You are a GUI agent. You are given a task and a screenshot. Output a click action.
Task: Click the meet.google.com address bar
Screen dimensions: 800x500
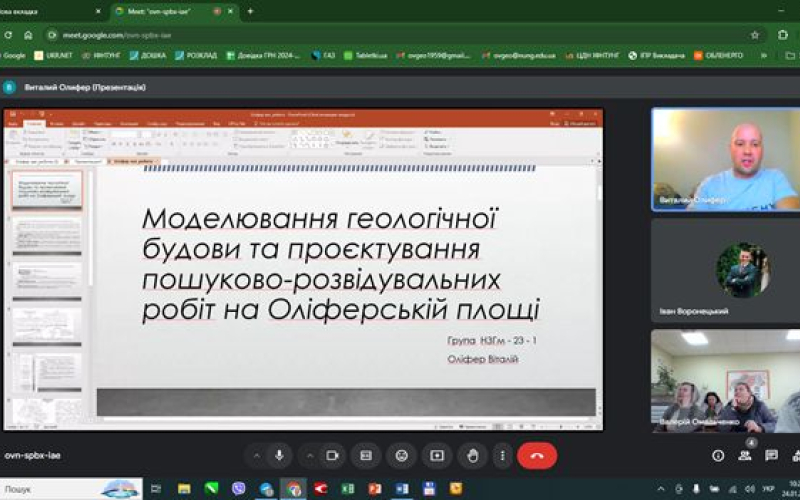[x=398, y=35]
